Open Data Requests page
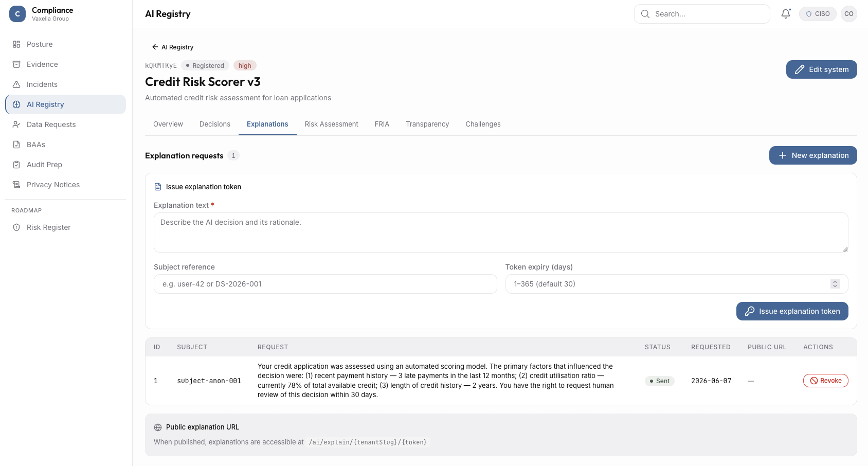Viewport: 868px width, 466px height. (x=65, y=124)
